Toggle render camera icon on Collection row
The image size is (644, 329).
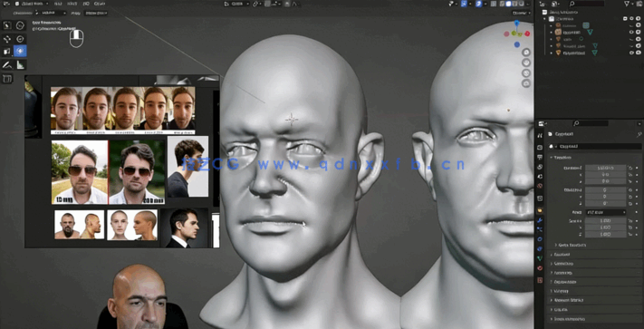tap(639, 18)
